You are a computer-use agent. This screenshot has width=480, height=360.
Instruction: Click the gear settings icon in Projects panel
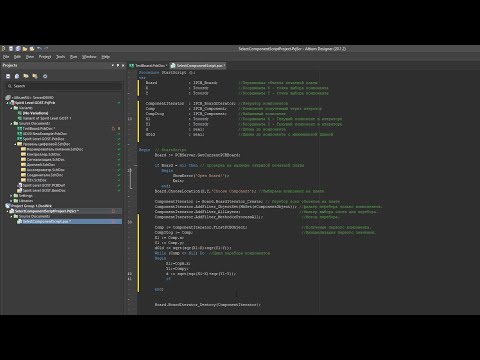[x=45, y=76]
